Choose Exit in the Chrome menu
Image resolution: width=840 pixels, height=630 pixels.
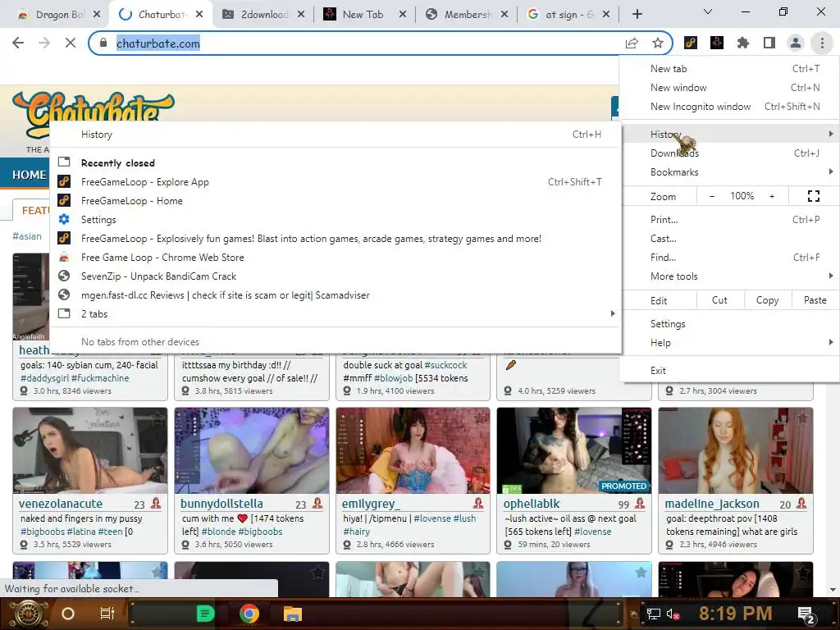coord(729,371)
